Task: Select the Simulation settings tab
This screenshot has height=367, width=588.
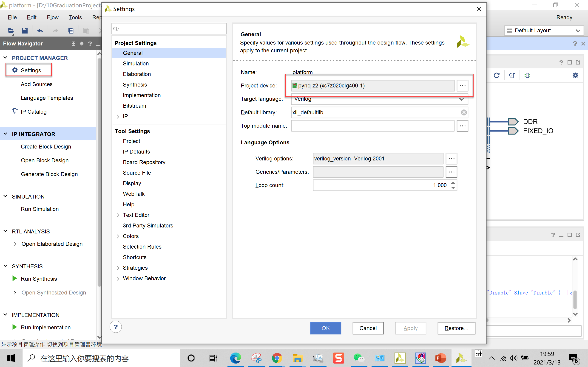Action: 135,63
